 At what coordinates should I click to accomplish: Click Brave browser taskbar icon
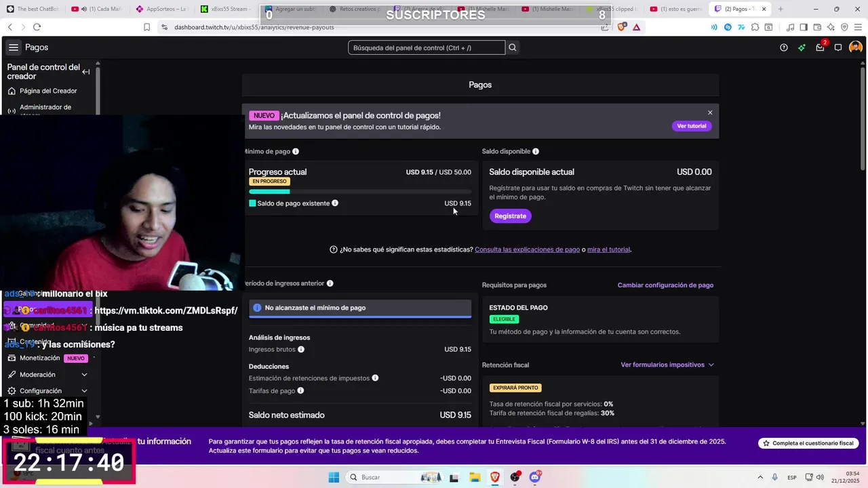(495, 477)
